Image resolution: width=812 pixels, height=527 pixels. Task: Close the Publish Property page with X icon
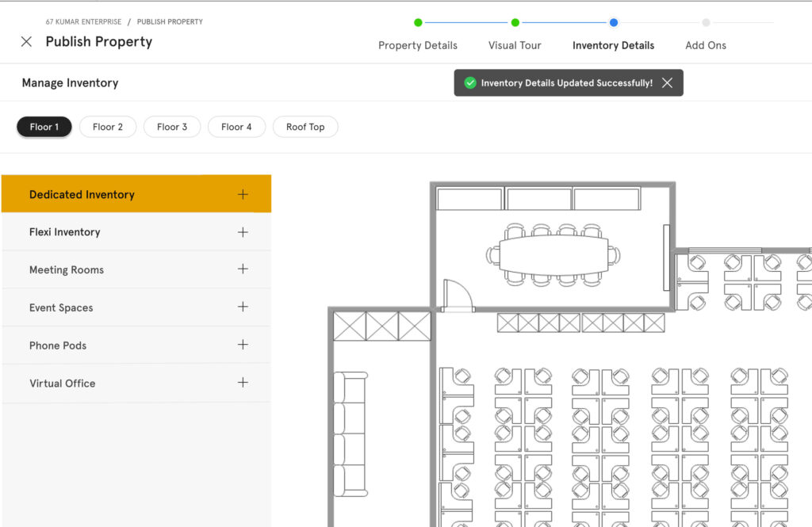click(26, 42)
